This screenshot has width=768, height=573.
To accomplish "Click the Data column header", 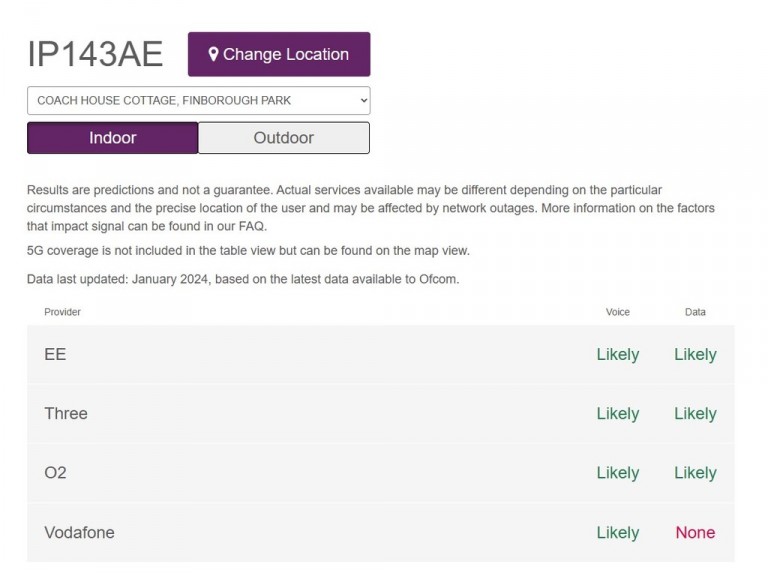I will (x=695, y=312).
